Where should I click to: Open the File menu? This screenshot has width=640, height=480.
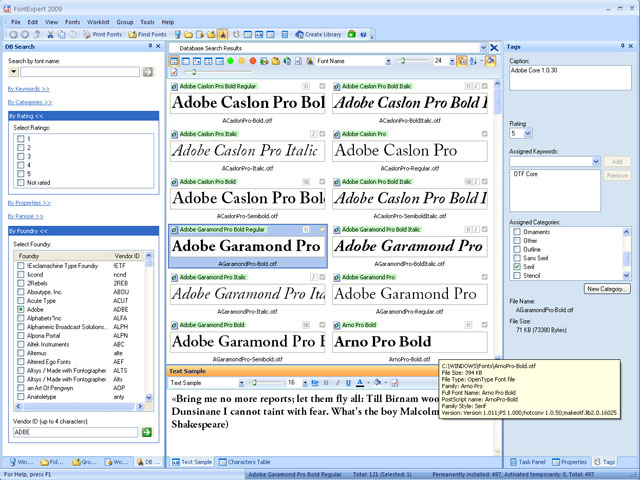pyautogui.click(x=16, y=22)
